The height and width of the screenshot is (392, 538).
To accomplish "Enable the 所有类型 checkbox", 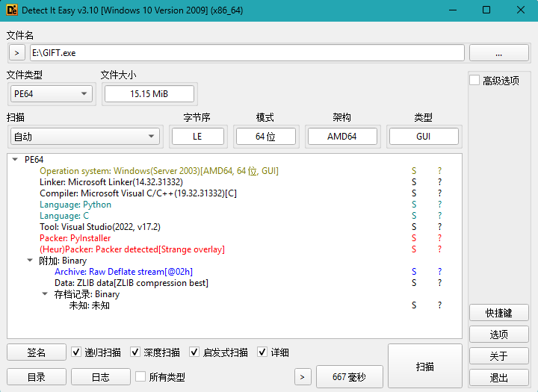I will (140, 377).
